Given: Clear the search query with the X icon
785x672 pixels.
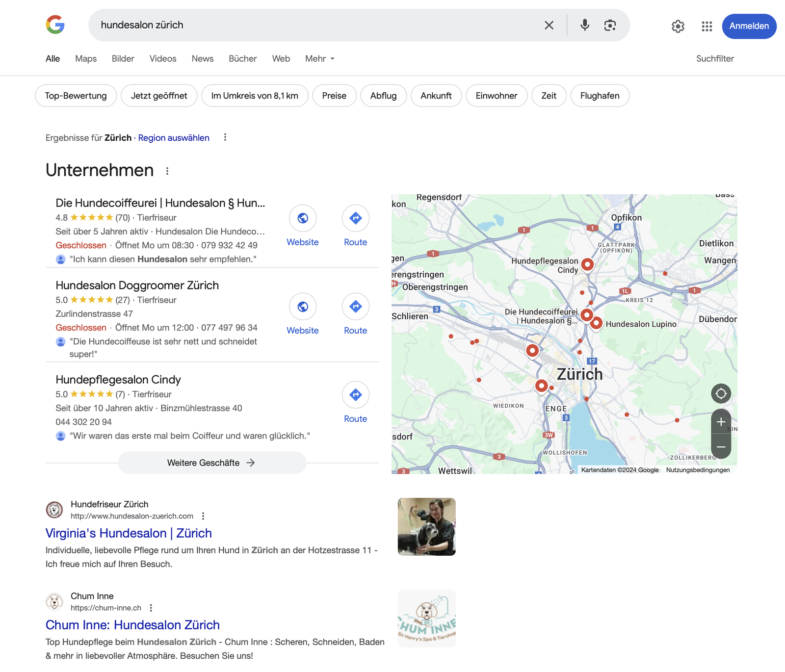Looking at the screenshot, I should pos(549,25).
